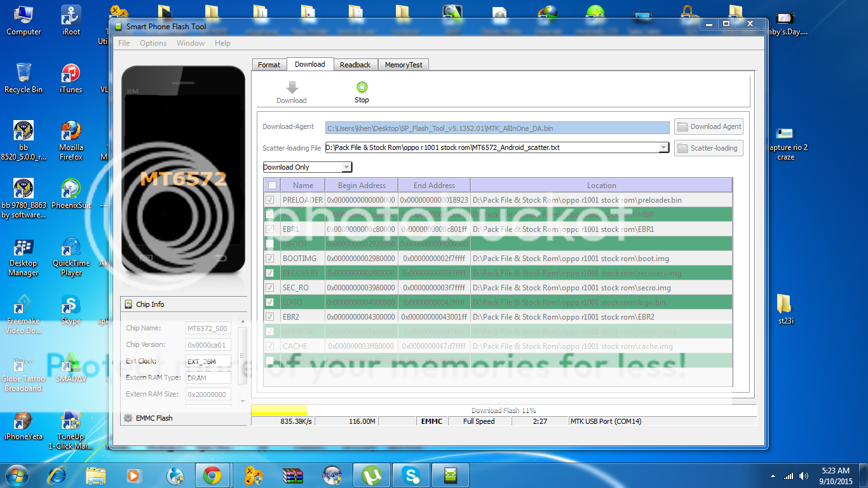Uncheck the RECOVERY partition checkbox
This screenshot has width=868, height=488.
pos(270,273)
